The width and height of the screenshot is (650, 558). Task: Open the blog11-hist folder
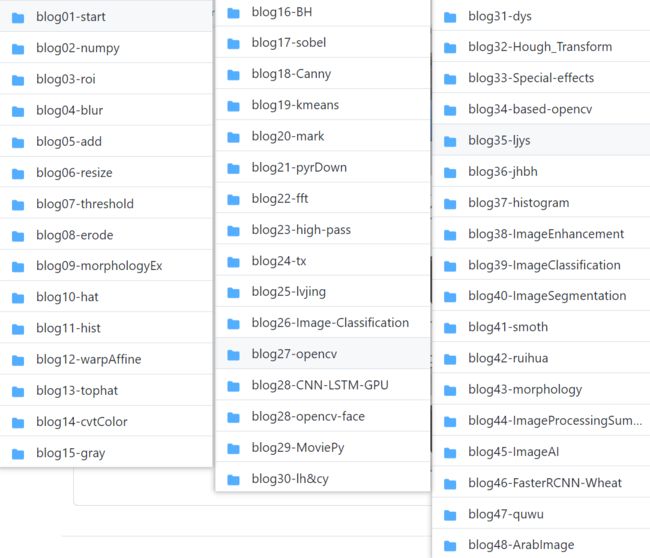click(106, 328)
